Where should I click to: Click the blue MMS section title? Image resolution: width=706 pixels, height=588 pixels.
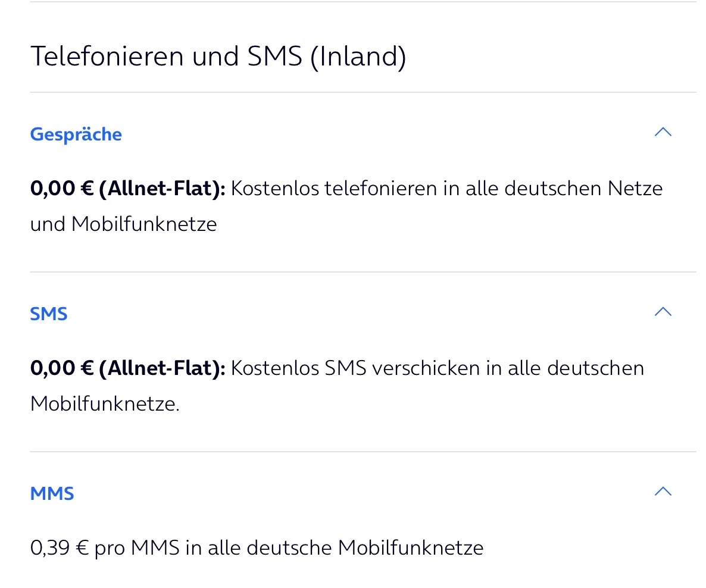[52, 493]
